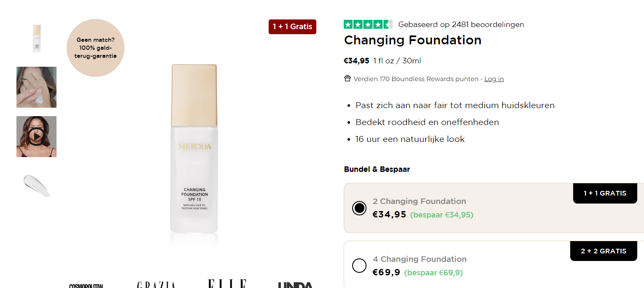The width and height of the screenshot is (644, 288).
Task: Click the black 1 + 1 GRATIS label
Action: [x=605, y=193]
